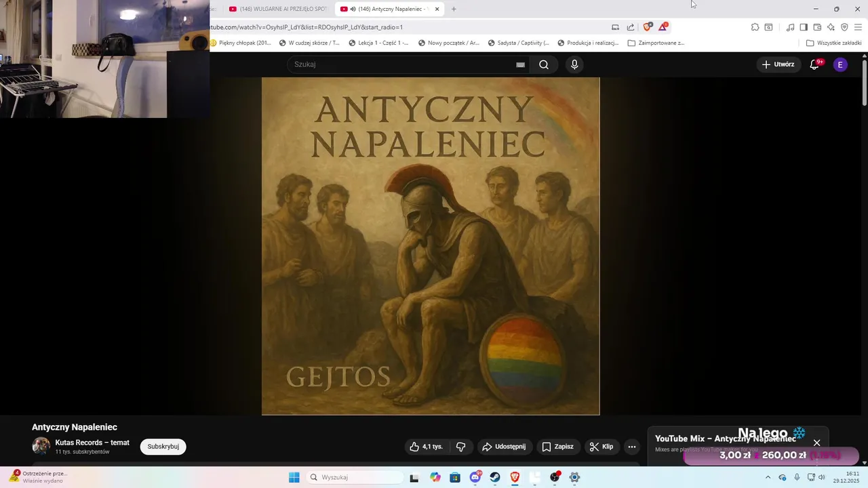The image size is (868, 488).
Task: Save video with the Zapisz button
Action: coord(557,447)
